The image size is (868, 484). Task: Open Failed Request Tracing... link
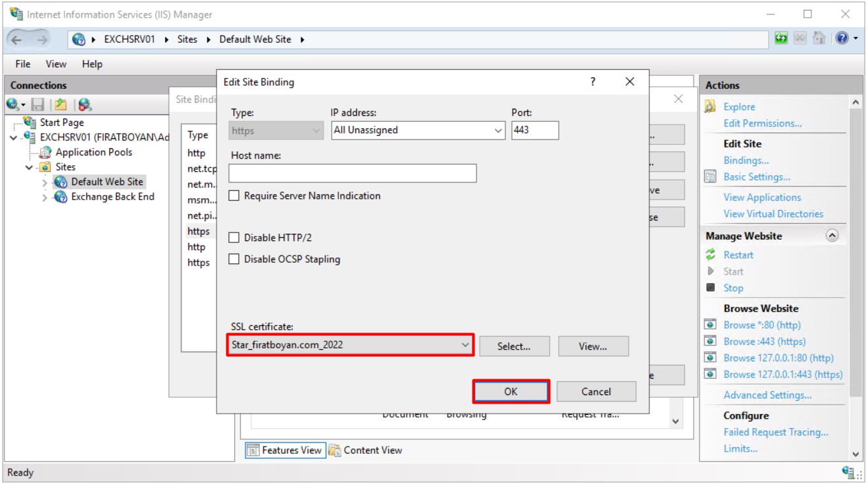(776, 432)
